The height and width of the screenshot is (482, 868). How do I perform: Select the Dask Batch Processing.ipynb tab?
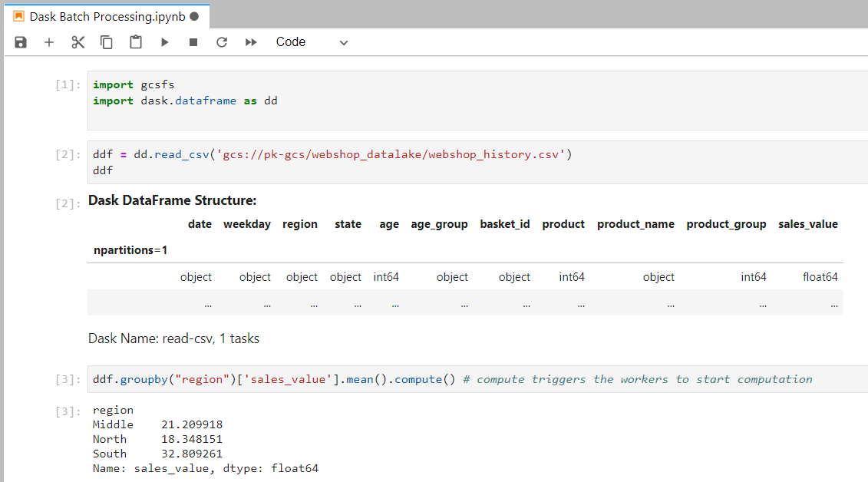click(107, 17)
